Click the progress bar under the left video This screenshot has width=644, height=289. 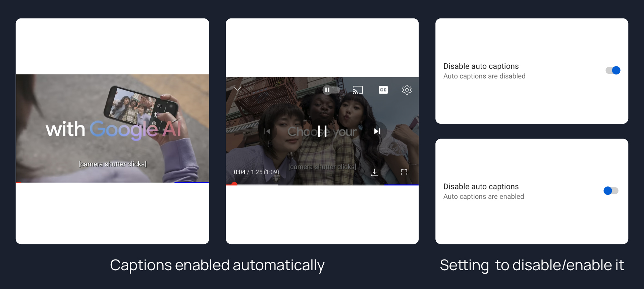[x=112, y=182]
